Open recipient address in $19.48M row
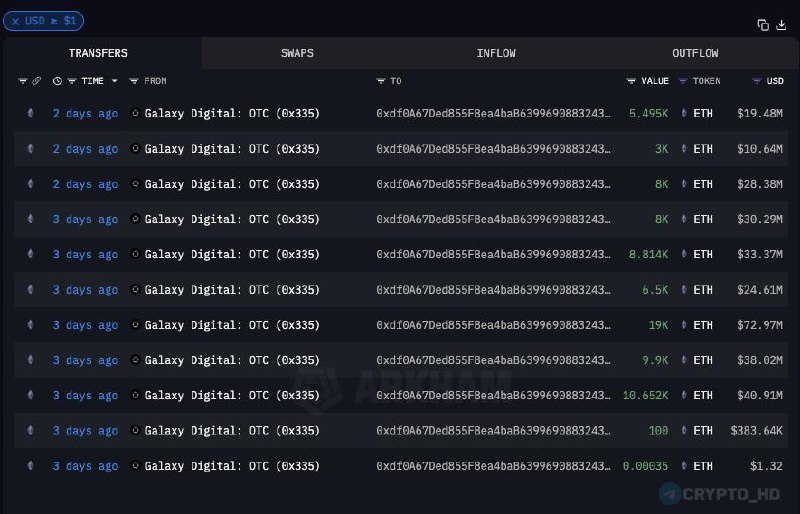Screen dimensions: 800x514 coord(493,113)
